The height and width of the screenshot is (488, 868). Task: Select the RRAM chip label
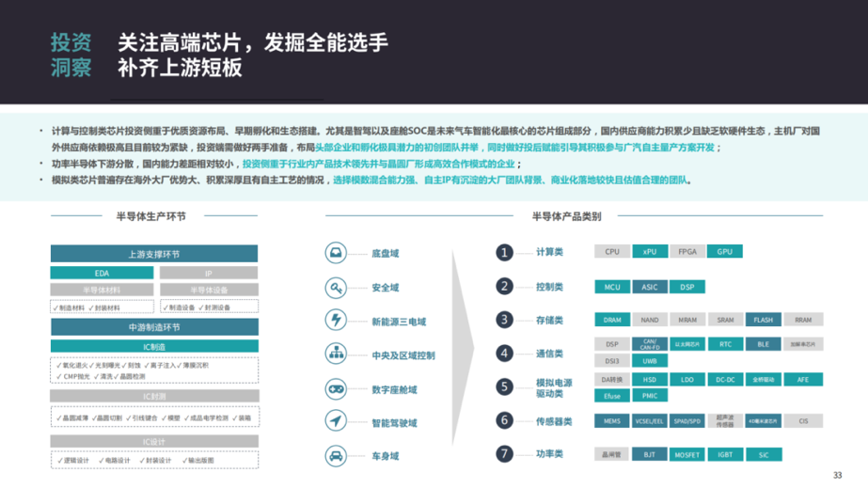(x=803, y=320)
